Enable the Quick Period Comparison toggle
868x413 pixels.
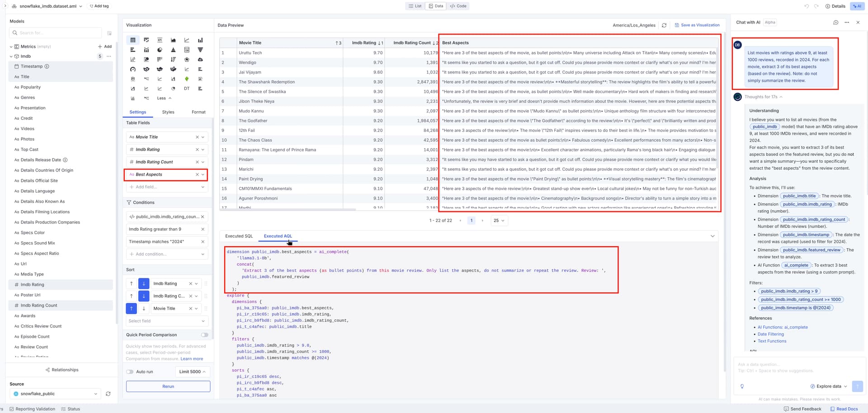pyautogui.click(x=205, y=335)
